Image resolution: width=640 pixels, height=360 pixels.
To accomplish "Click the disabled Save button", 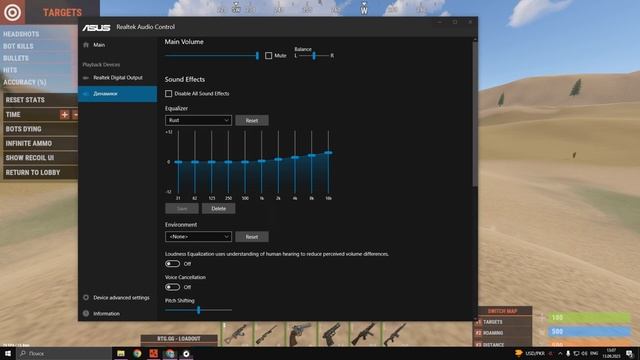I will click(x=182, y=209).
